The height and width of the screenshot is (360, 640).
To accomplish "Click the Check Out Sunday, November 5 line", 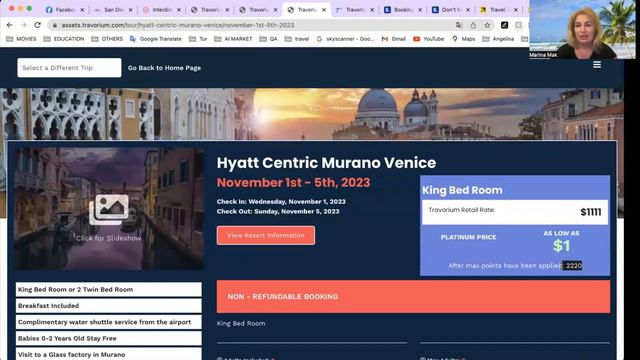I will pos(278,211).
